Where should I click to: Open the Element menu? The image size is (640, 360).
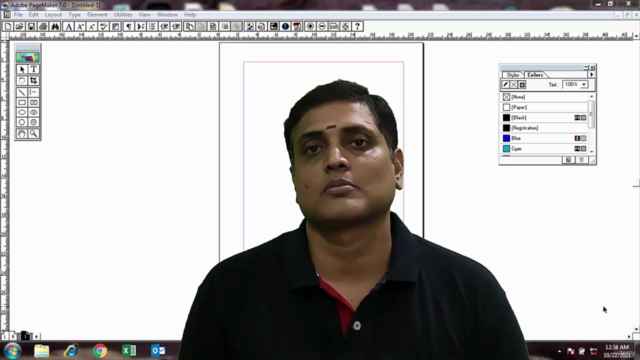(97, 15)
